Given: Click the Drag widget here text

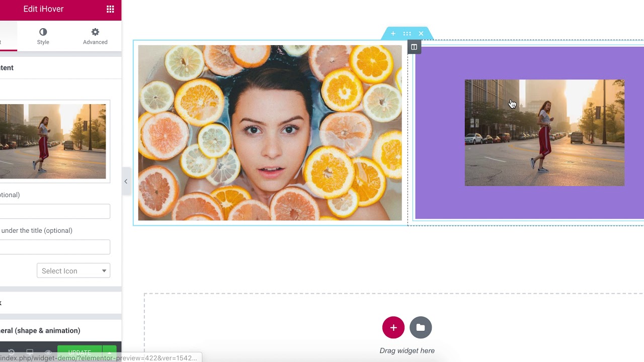Looking at the screenshot, I should point(407,350).
